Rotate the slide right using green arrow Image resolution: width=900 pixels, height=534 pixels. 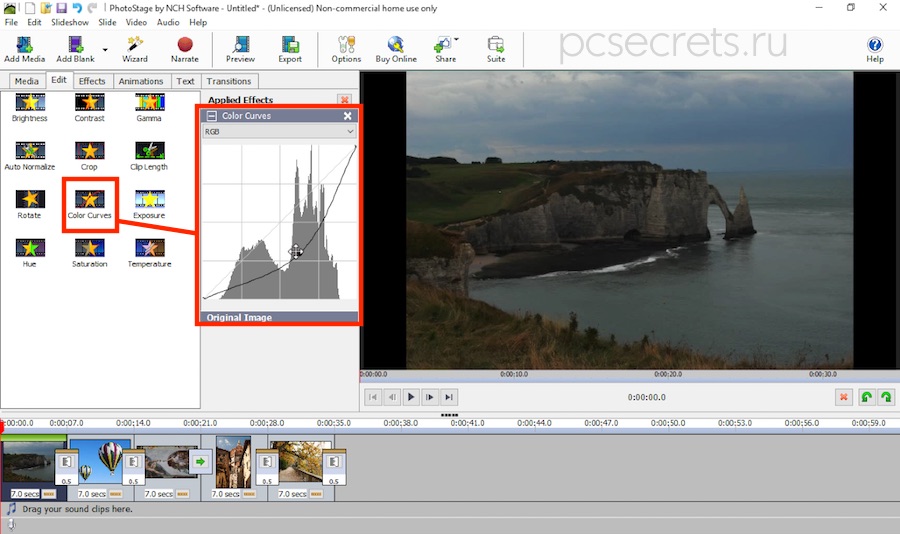point(886,397)
